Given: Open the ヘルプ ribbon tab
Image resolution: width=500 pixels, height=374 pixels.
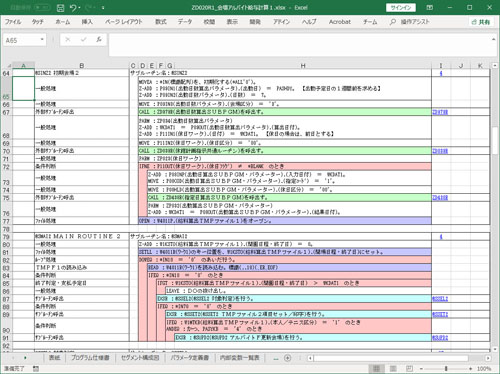Looking at the screenshot, I should click(309, 22).
